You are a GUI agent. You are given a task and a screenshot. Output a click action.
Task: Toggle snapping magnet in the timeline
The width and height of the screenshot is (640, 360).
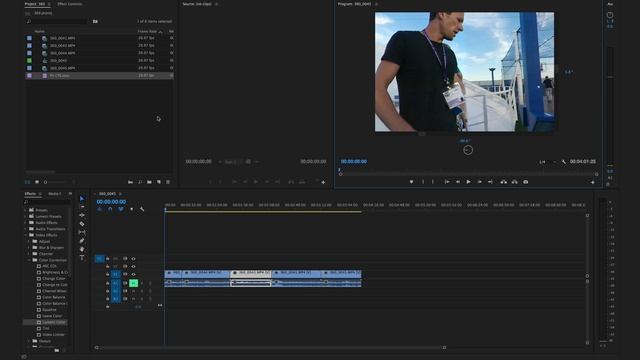[x=110, y=209]
